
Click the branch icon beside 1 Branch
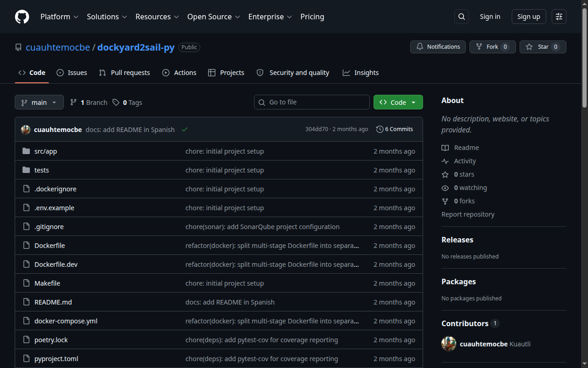click(x=73, y=102)
